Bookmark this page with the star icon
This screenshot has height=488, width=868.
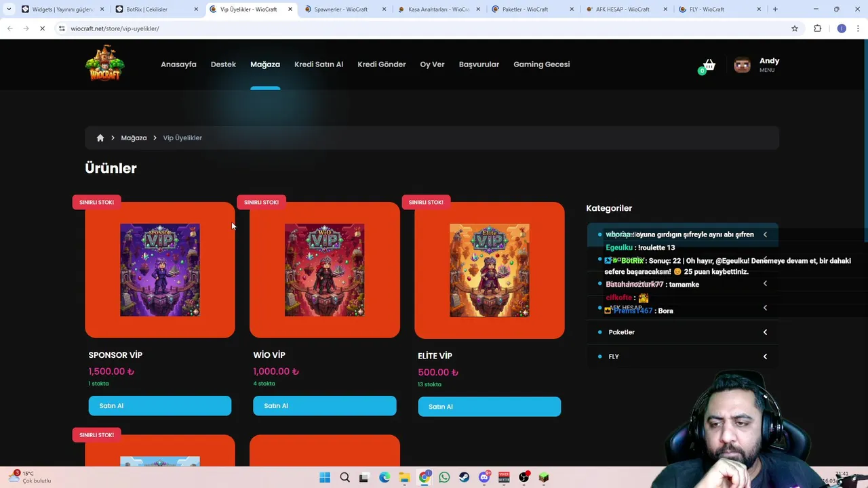(x=795, y=28)
